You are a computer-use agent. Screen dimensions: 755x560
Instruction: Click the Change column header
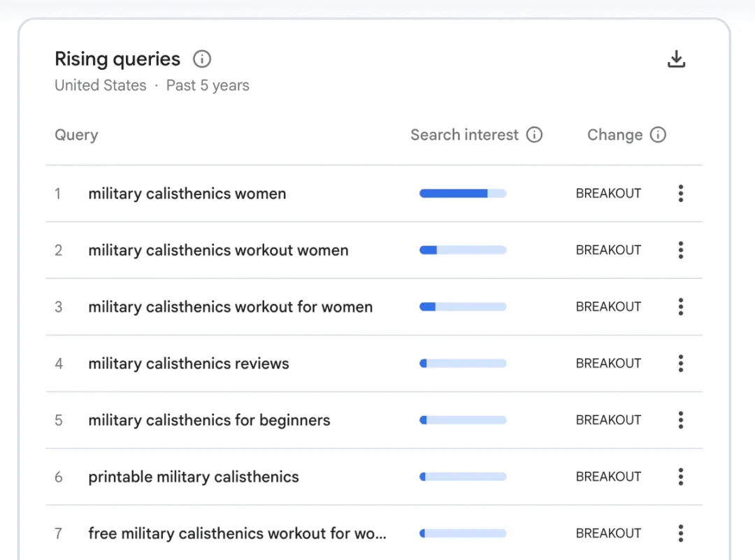tap(614, 136)
